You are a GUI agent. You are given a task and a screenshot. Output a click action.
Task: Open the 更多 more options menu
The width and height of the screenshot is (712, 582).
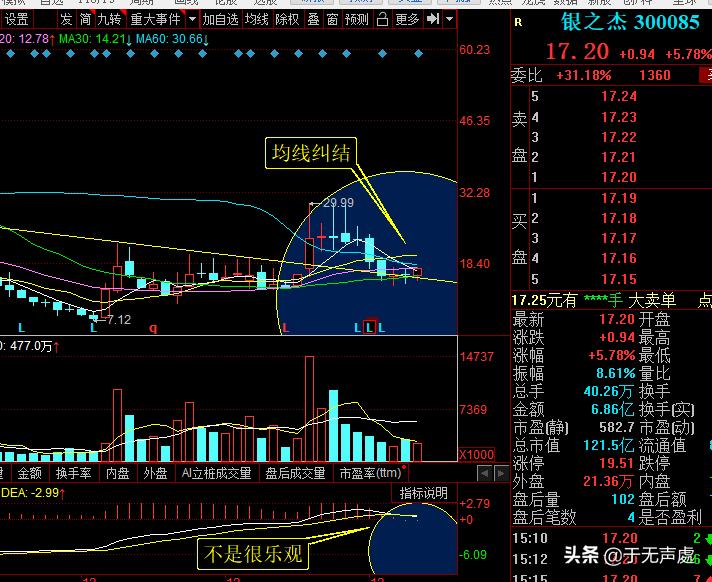[x=407, y=19]
